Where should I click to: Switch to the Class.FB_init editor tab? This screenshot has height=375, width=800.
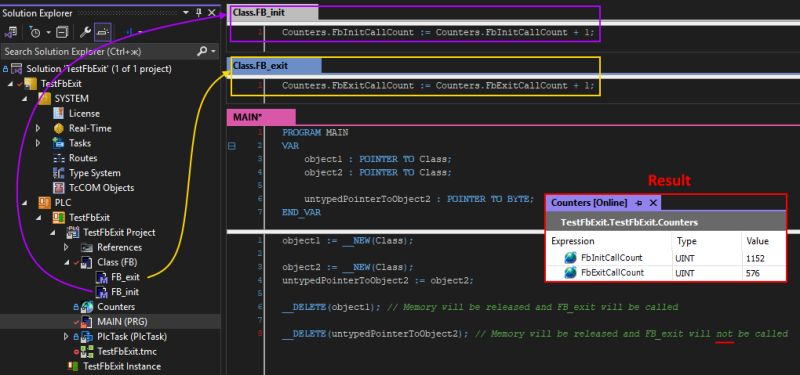[272, 13]
